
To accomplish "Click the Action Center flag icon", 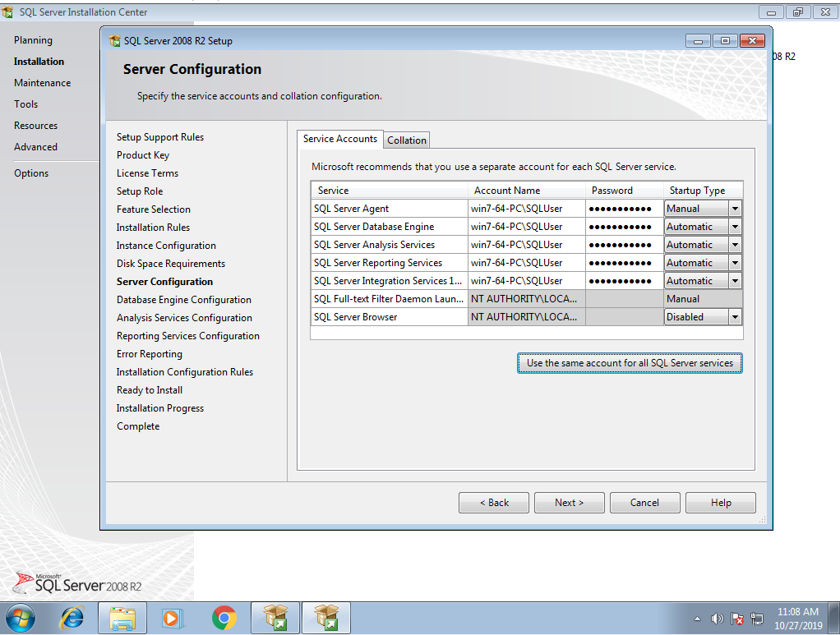I will 737,618.
